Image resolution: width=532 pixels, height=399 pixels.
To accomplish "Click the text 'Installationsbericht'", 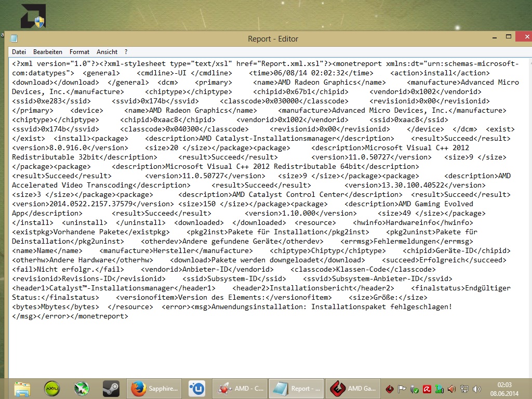I will (x=311, y=288).
